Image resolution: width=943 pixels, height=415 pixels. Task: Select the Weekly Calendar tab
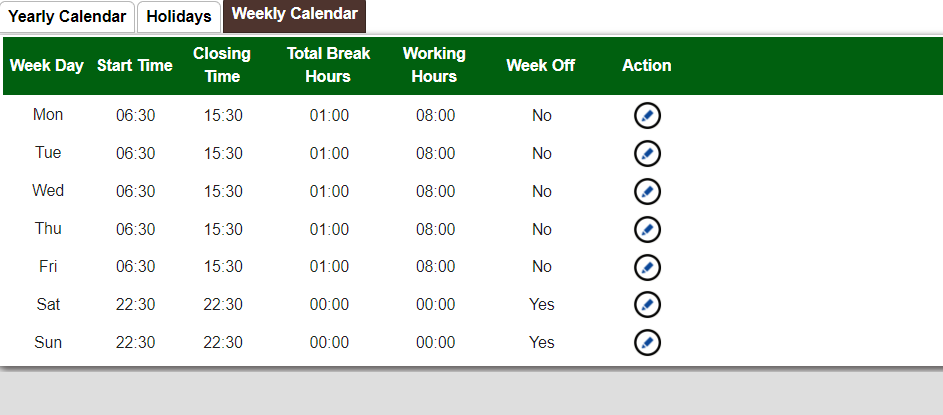294,14
